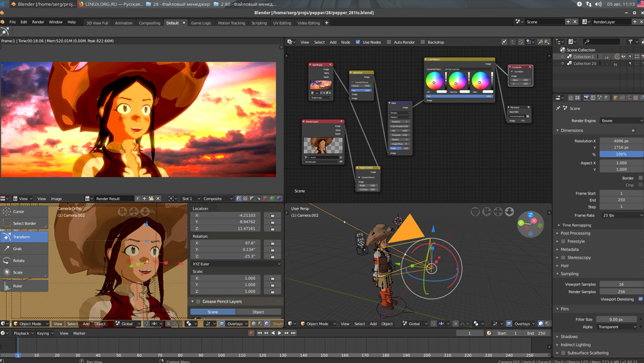Enable the Auto Render checkbox
The height and width of the screenshot is (363, 644).
[x=389, y=42]
